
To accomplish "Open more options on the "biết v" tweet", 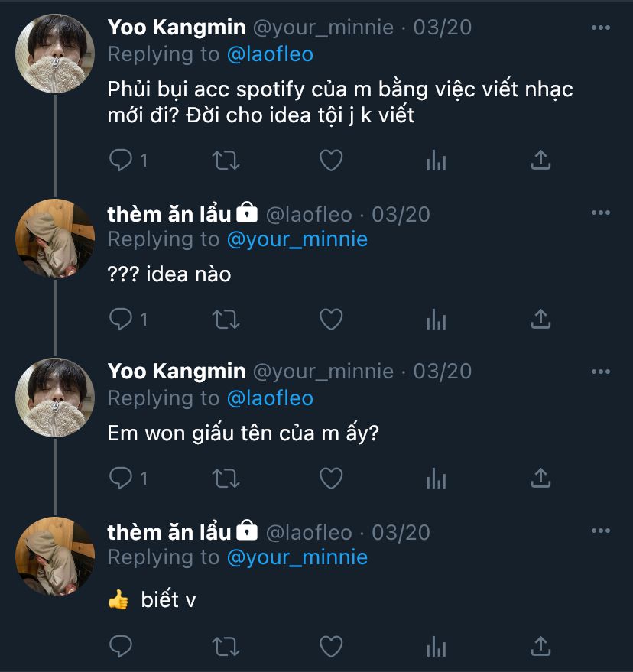I will [601, 531].
